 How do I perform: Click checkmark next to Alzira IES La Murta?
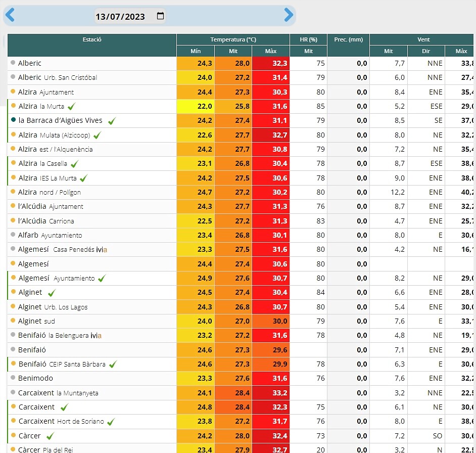click(84, 178)
